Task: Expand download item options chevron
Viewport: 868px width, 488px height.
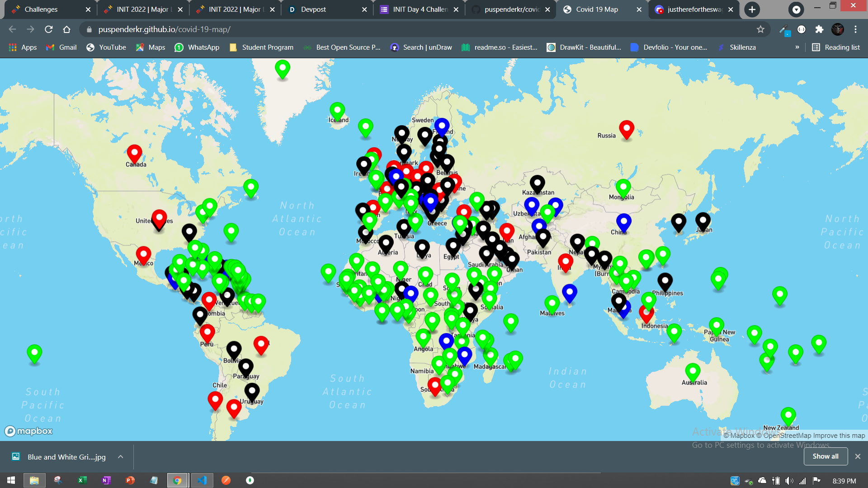Action: (121, 457)
